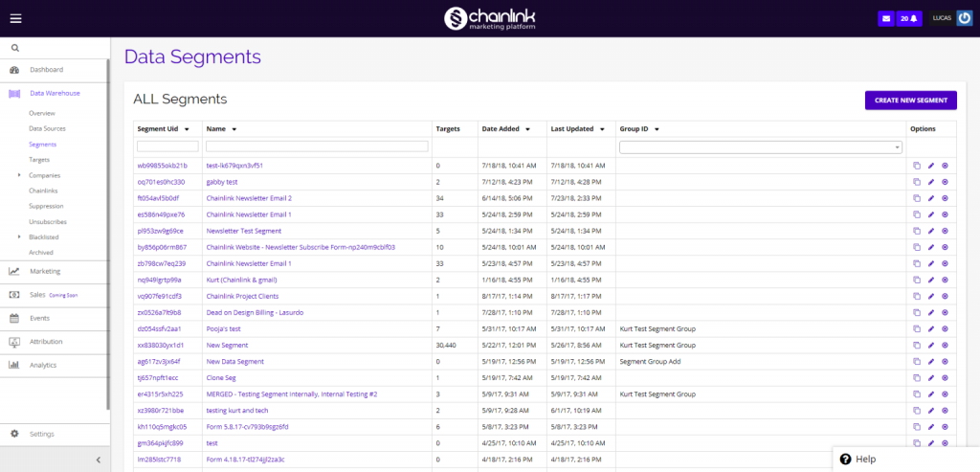Viewport: 980px width, 472px height.
Task: Click the LUCAS user name
Action: [x=942, y=19]
